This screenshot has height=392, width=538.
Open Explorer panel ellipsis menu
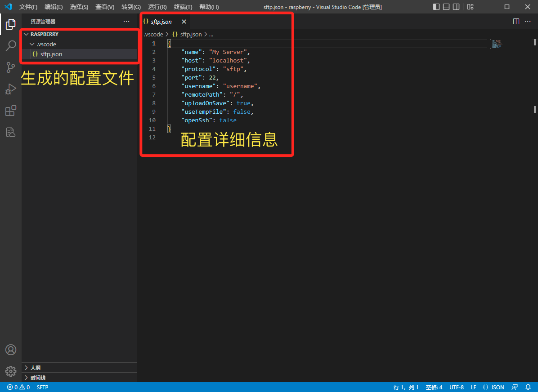[126, 21]
